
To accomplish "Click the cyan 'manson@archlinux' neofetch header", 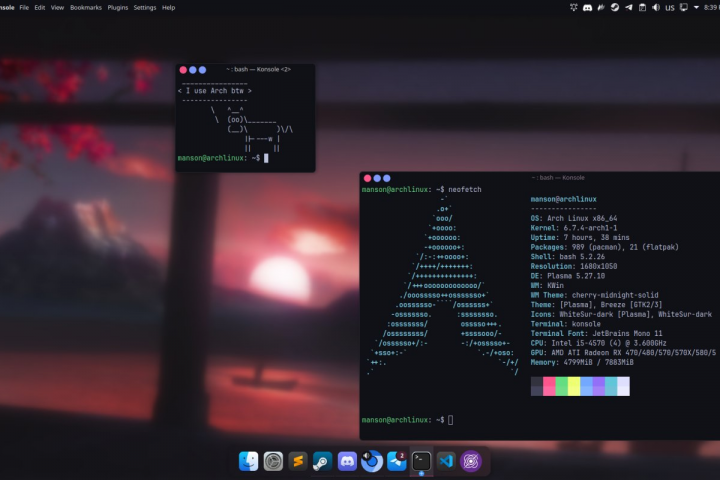I will (x=564, y=199).
